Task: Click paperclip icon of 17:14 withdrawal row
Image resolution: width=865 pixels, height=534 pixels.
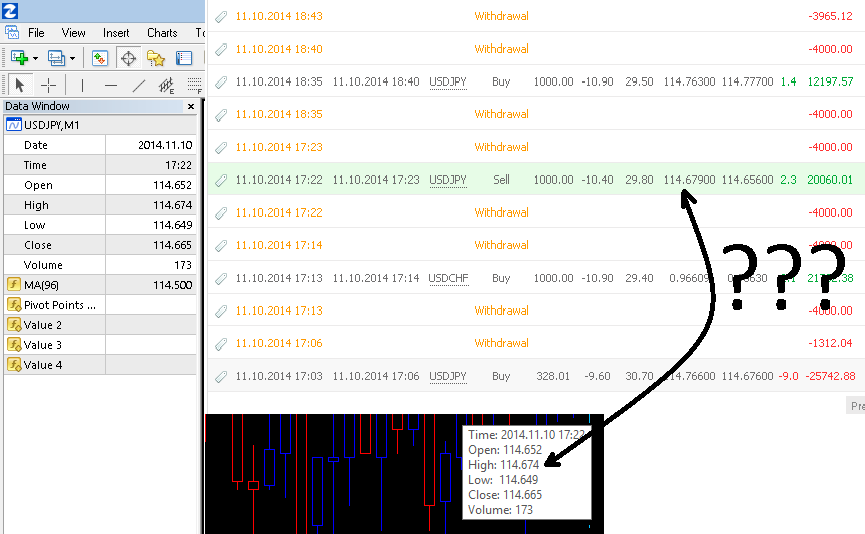Action: click(x=221, y=245)
